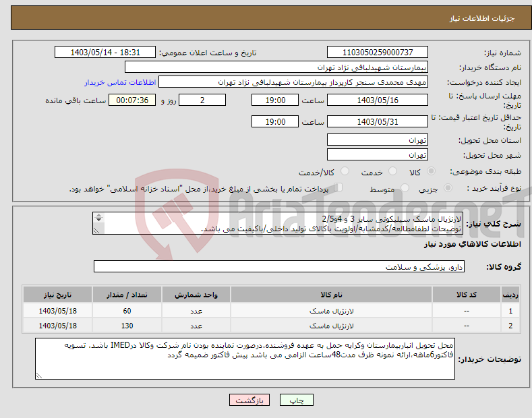Select the کالا radio button

tap(431, 171)
